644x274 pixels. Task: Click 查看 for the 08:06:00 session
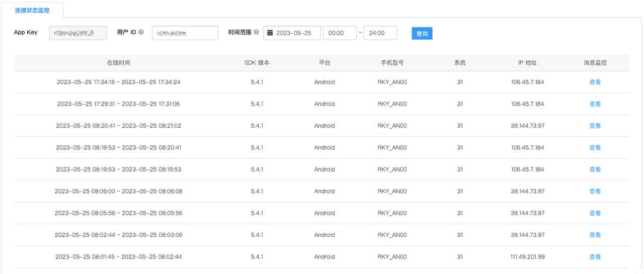[595, 191]
